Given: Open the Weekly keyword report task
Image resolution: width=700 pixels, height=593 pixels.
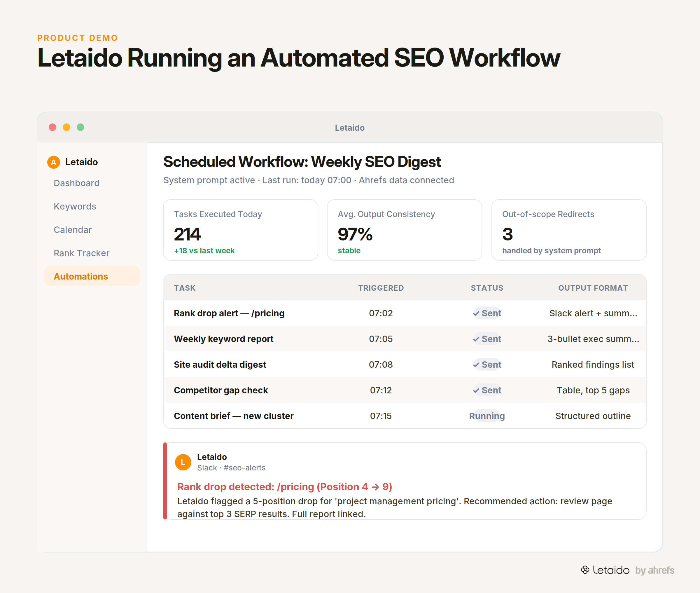Looking at the screenshot, I should [224, 339].
